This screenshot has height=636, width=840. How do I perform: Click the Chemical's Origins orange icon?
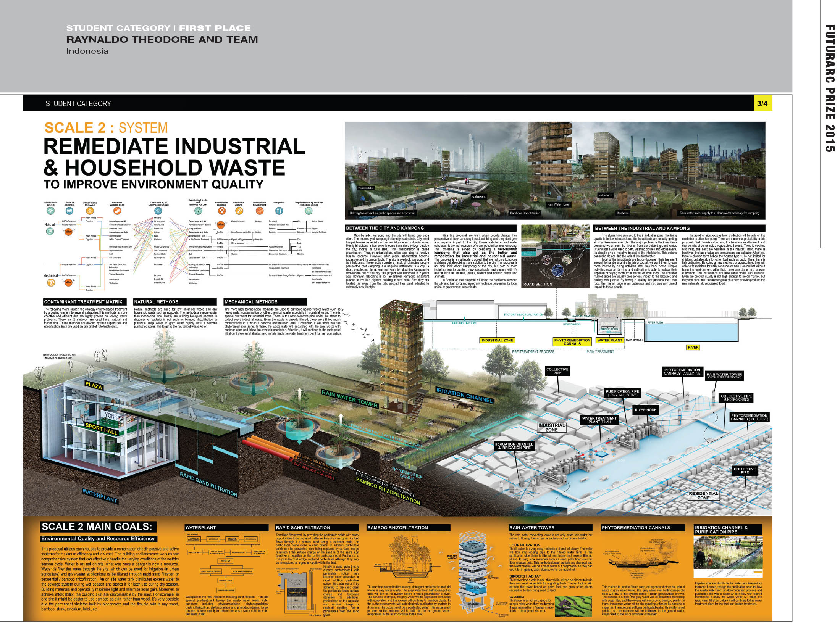coord(239,211)
